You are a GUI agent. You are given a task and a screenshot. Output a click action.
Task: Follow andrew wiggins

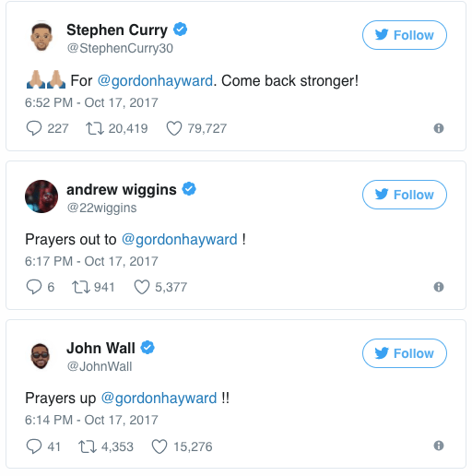pos(405,195)
